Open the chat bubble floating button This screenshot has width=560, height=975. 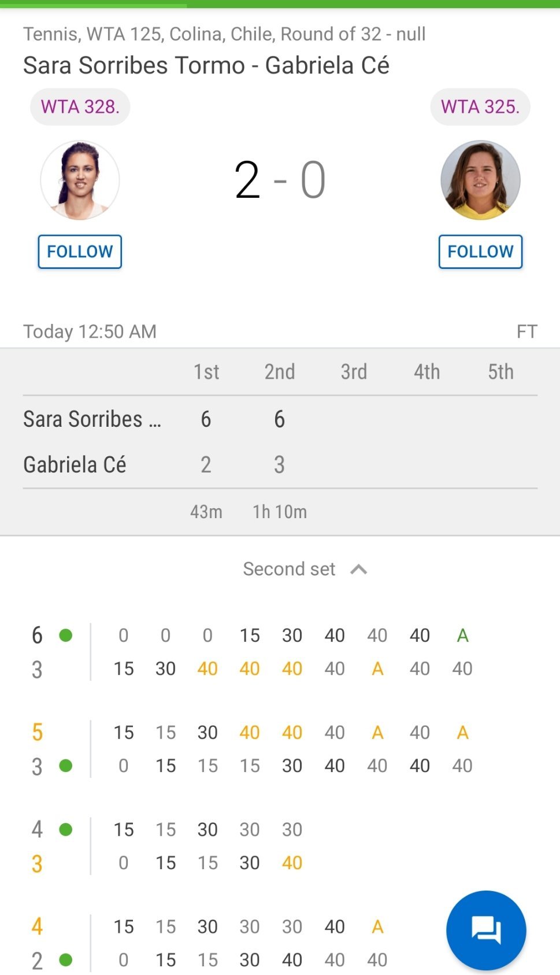pos(486,930)
